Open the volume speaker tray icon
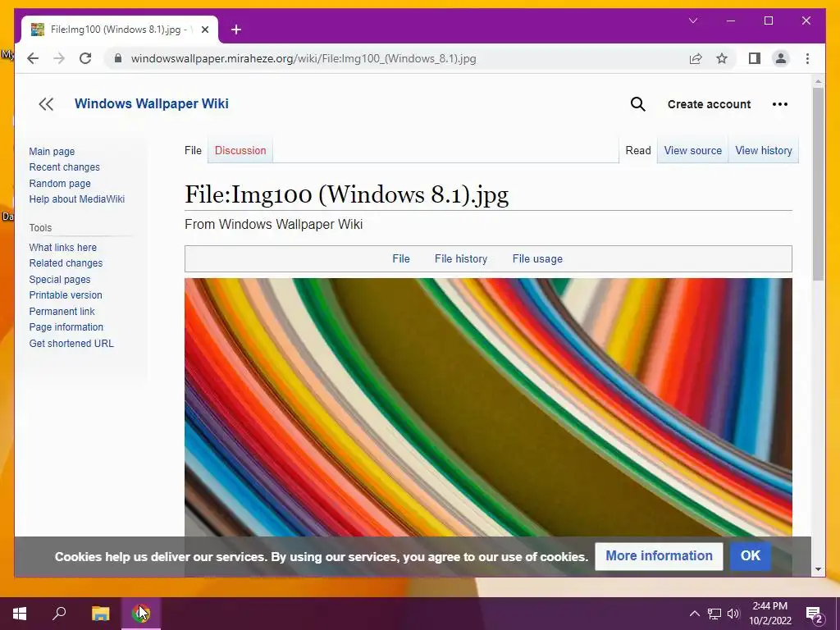840x630 pixels. [x=733, y=614]
